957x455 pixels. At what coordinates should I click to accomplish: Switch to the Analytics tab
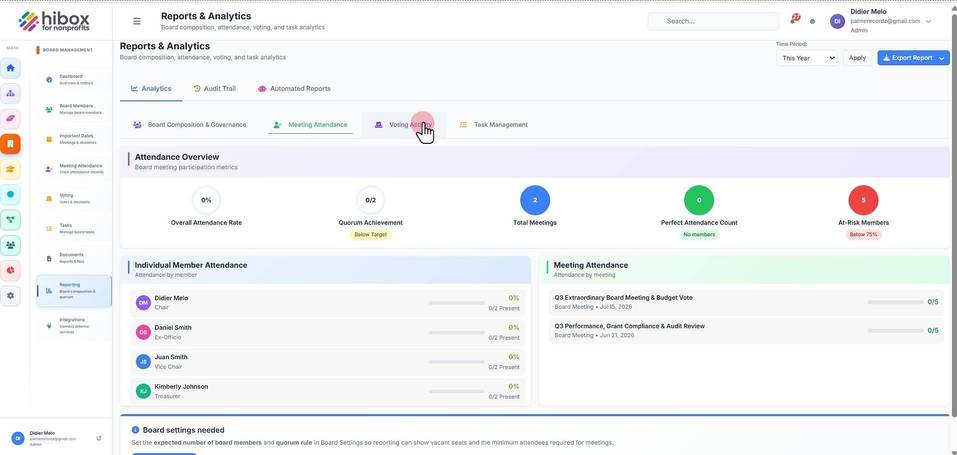(151, 89)
